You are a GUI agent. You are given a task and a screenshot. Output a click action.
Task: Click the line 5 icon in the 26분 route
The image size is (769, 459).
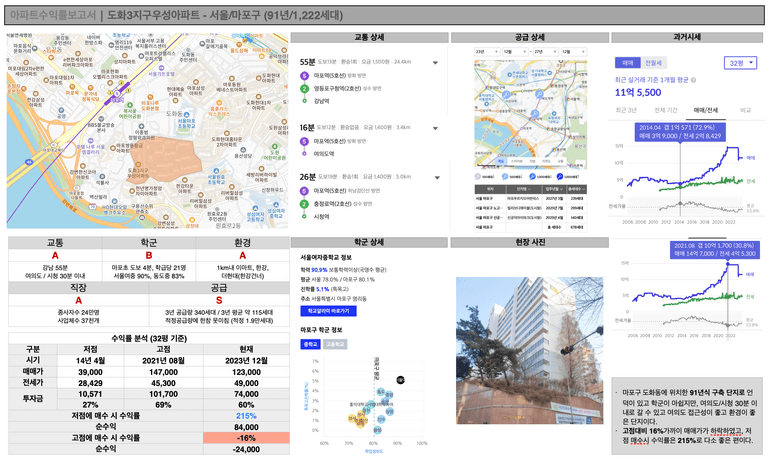click(305, 191)
